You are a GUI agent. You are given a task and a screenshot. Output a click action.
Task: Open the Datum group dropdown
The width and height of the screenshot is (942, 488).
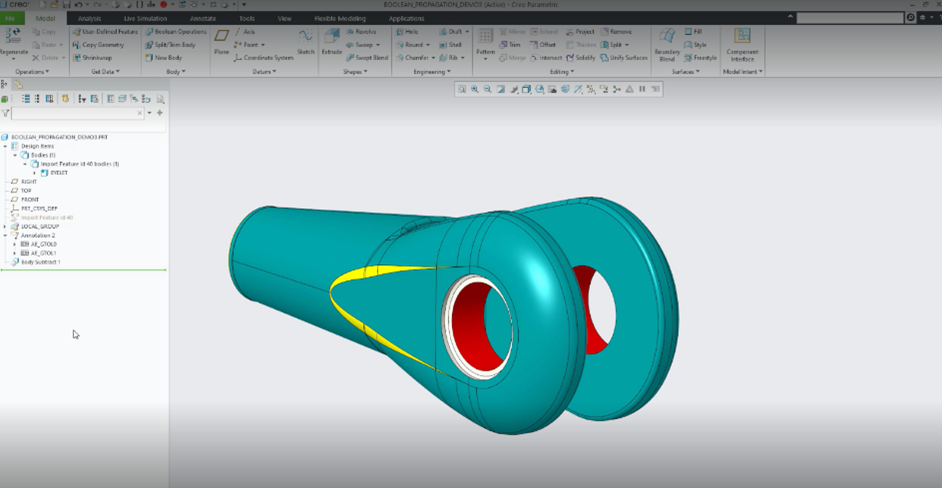tap(275, 72)
